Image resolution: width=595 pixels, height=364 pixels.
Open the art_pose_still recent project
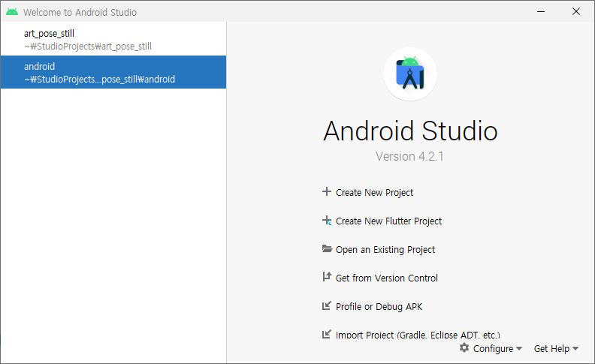(113, 40)
